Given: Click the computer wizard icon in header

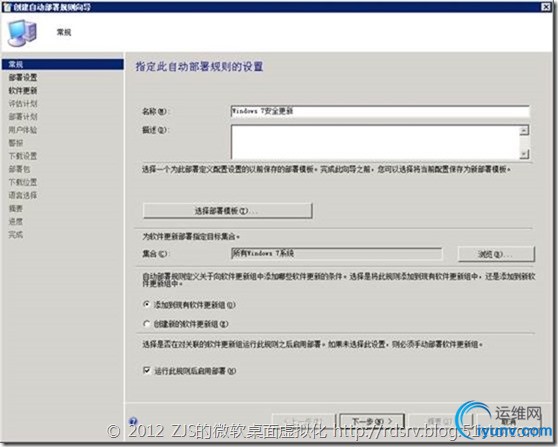Looking at the screenshot, I should pyautogui.click(x=22, y=33).
